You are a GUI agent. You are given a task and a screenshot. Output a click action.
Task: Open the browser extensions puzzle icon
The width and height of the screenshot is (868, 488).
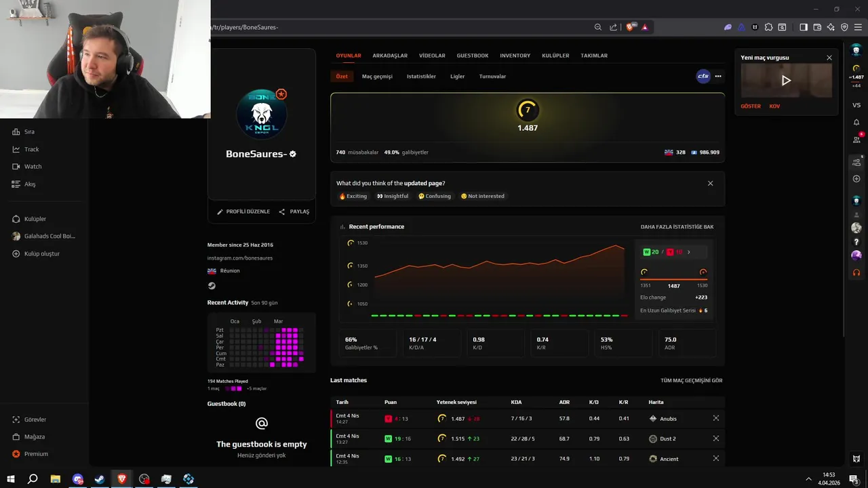click(768, 27)
